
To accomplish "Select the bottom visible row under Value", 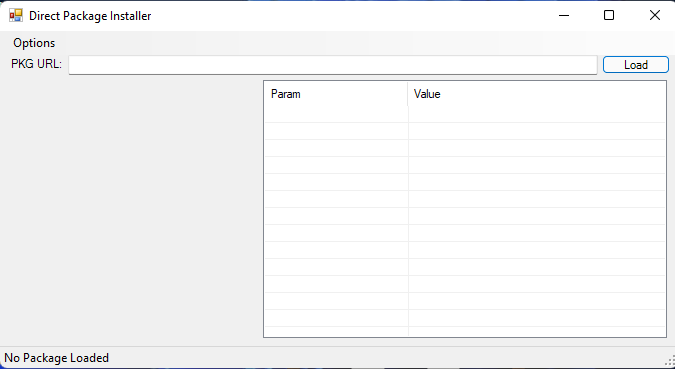I will pyautogui.click(x=536, y=318).
